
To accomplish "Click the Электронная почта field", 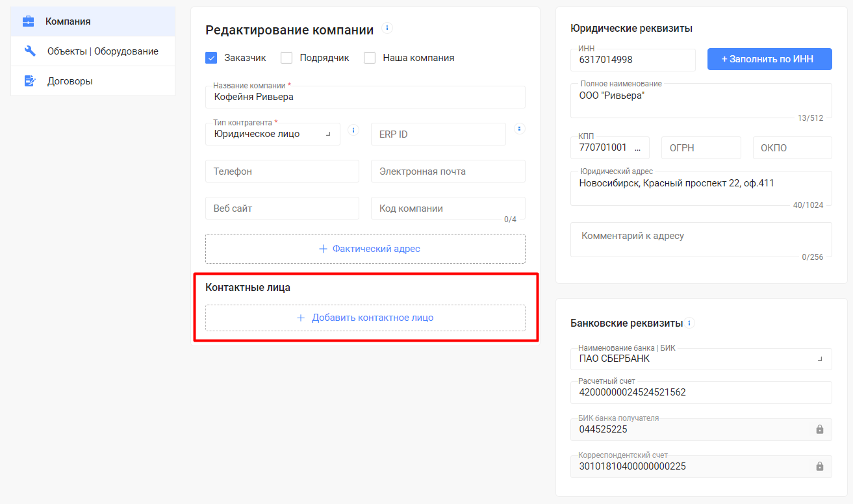I will click(x=448, y=171).
